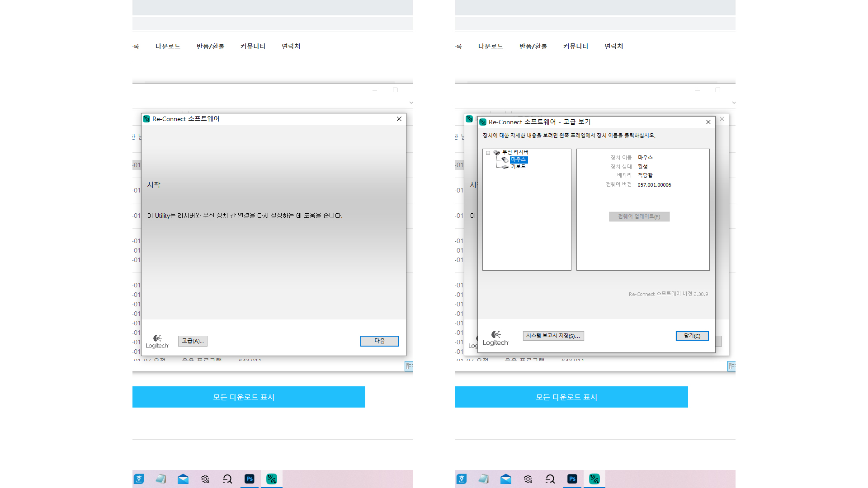The width and height of the screenshot is (868, 488).
Task: Click the 닫기(C) button
Action: coord(692,336)
